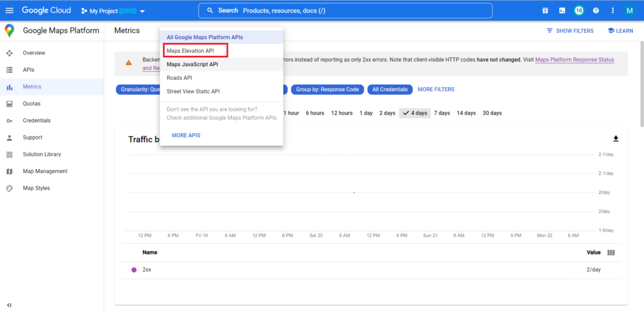644x313 pixels.
Task: Select Roads API option
Action: tap(221, 78)
